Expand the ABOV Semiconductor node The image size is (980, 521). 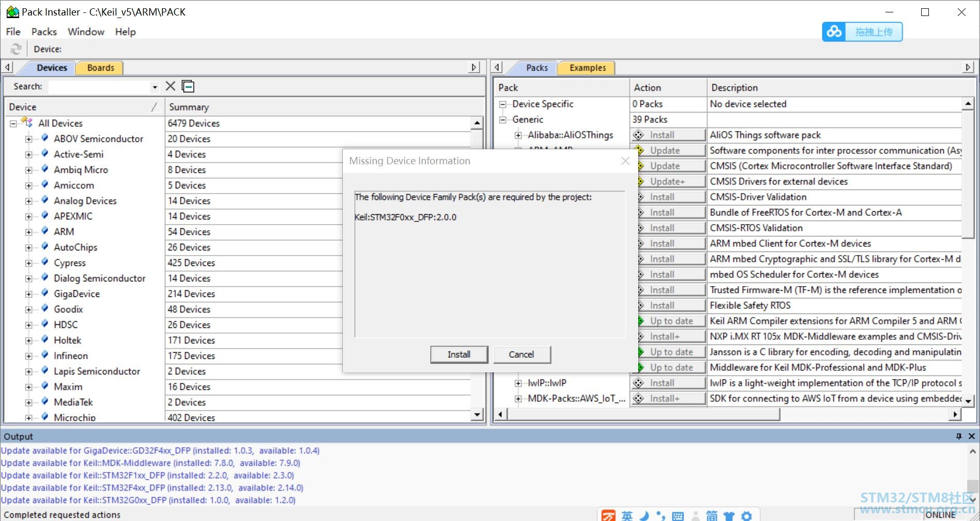coord(29,139)
